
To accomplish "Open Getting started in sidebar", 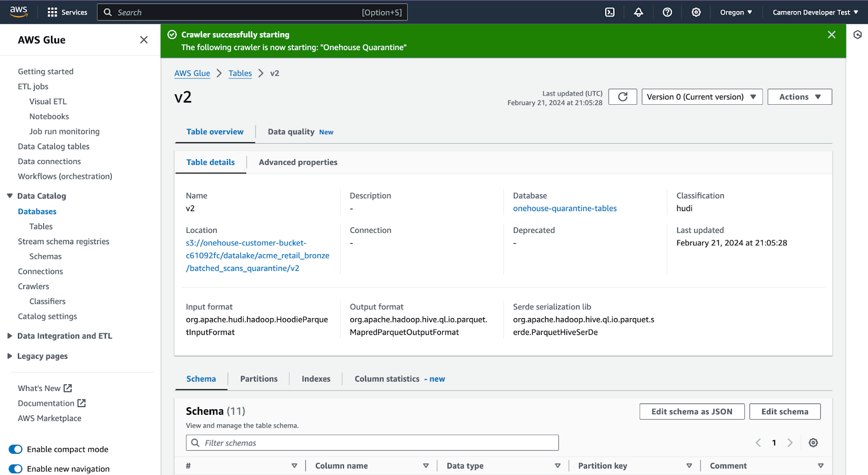I will pos(46,71).
